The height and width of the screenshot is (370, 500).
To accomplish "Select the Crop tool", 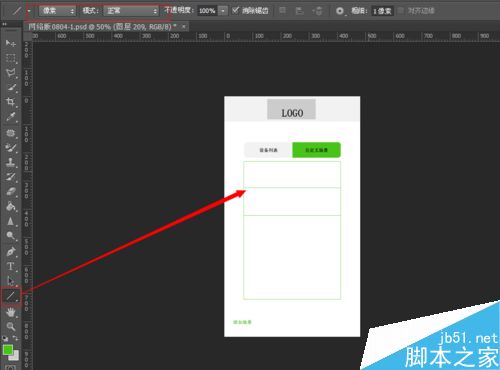I will tap(11, 102).
